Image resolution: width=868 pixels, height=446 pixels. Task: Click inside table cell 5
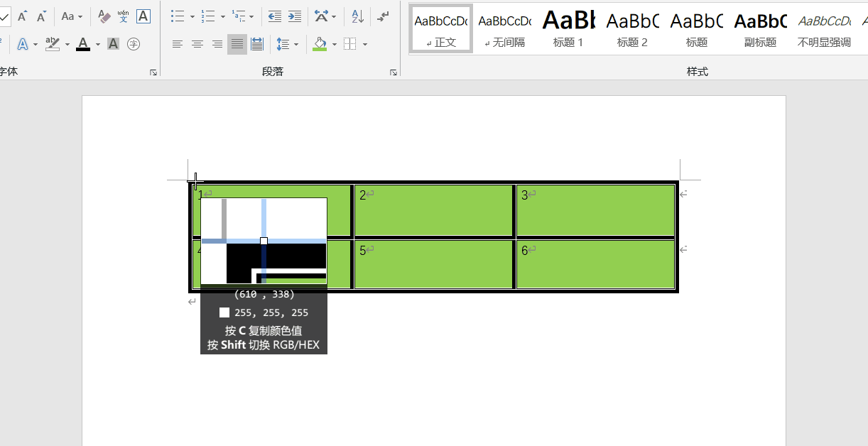pyautogui.click(x=433, y=266)
